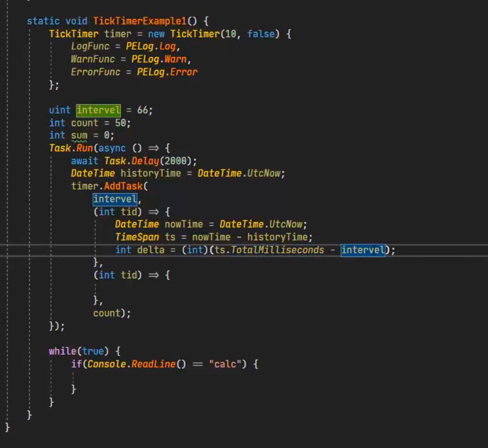This screenshot has height=448, width=488.
Task: Click the "calc" string literal
Action: tap(225, 364)
